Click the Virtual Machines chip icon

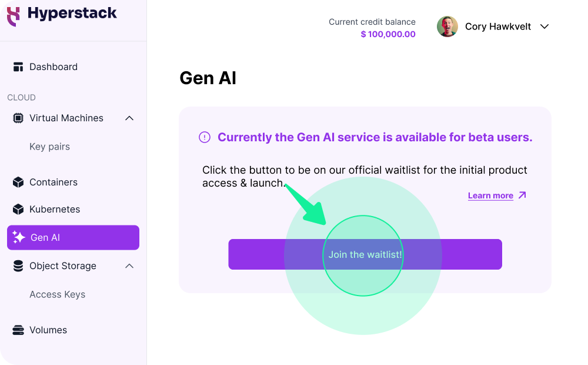pos(18,118)
